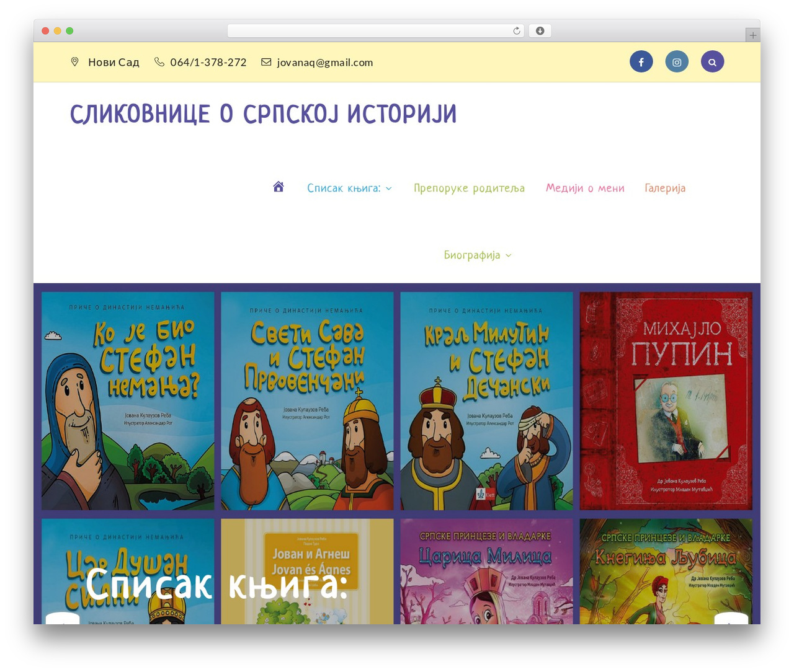Click the email envelope icon

[x=266, y=62]
